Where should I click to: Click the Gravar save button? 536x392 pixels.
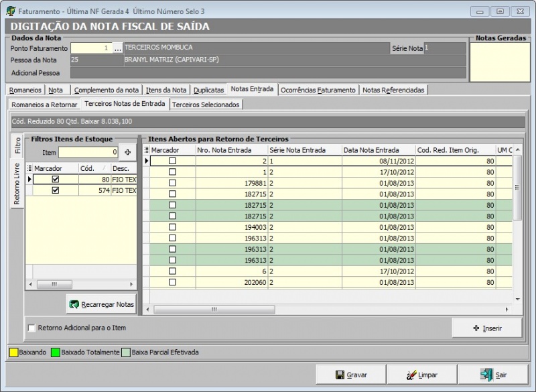(352, 375)
